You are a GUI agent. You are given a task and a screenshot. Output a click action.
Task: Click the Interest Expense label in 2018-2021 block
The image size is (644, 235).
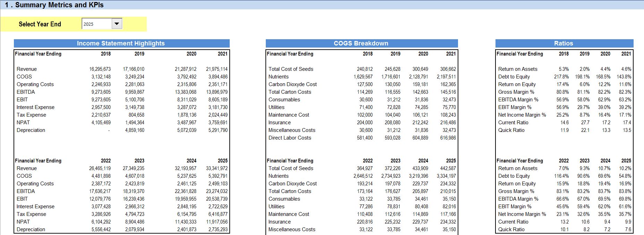(35, 107)
